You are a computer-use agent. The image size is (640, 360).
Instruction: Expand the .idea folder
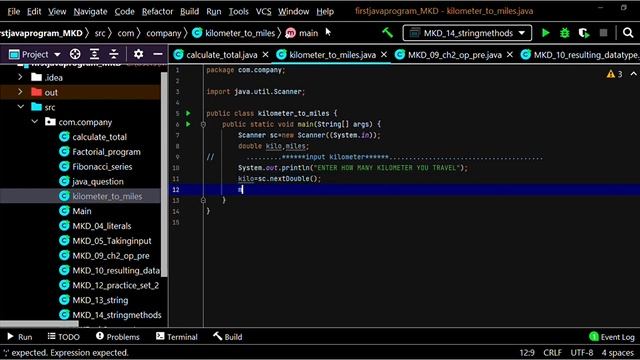click(x=20, y=77)
